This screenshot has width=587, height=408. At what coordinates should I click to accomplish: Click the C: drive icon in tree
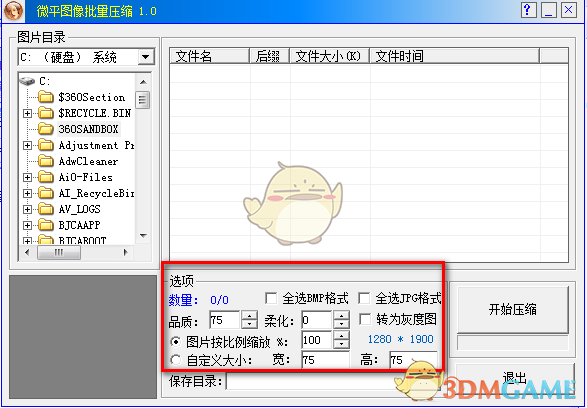point(27,81)
